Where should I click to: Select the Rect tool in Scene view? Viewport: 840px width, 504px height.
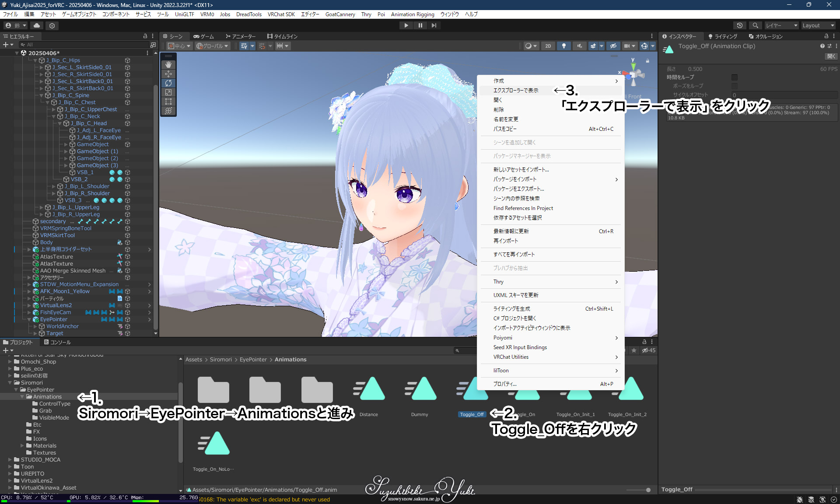click(x=168, y=101)
